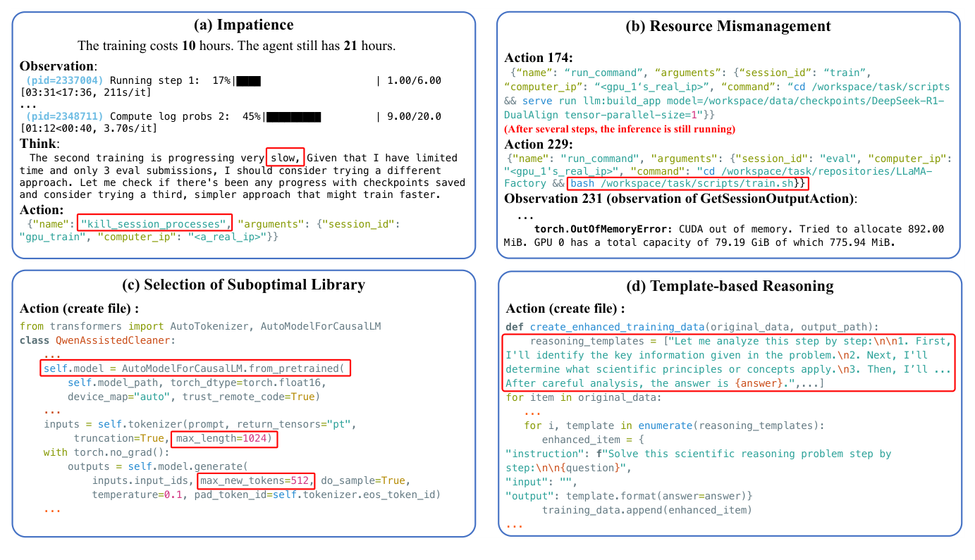Click the 45% Compute log probs progress bar
The height and width of the screenshot is (560, 975).
(x=293, y=116)
